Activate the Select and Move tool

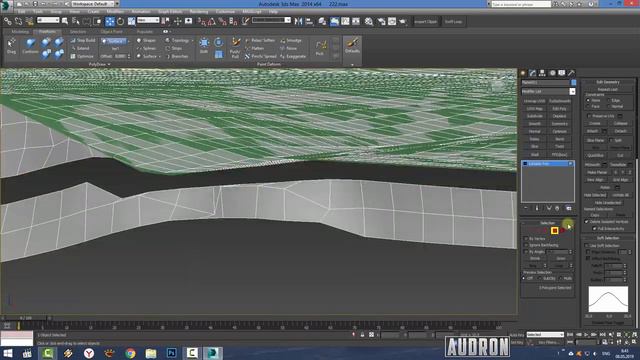110,21
